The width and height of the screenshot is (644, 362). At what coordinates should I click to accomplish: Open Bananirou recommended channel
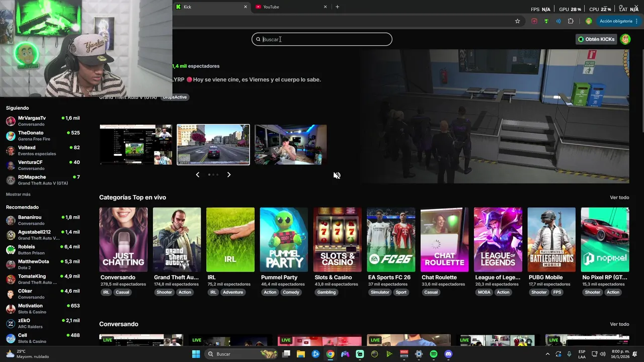pyautogui.click(x=43, y=220)
